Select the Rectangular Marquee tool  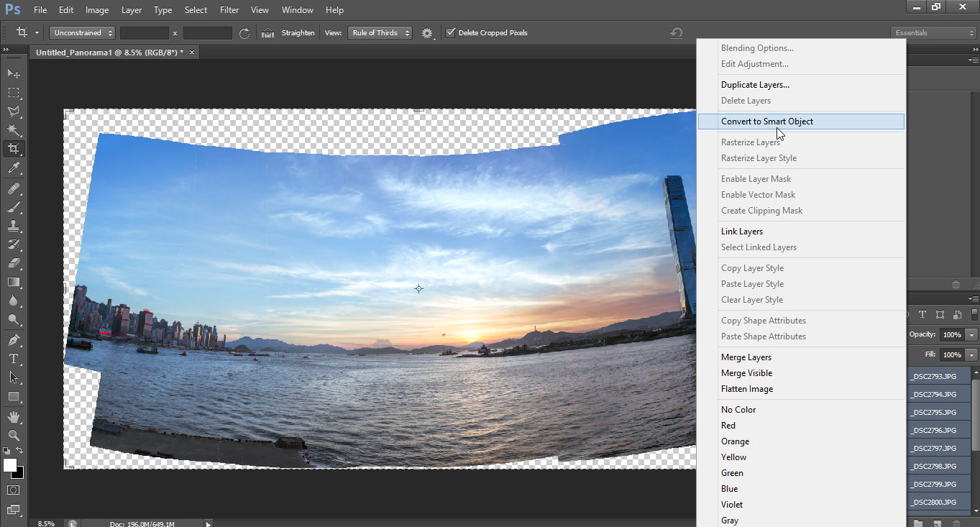point(14,93)
